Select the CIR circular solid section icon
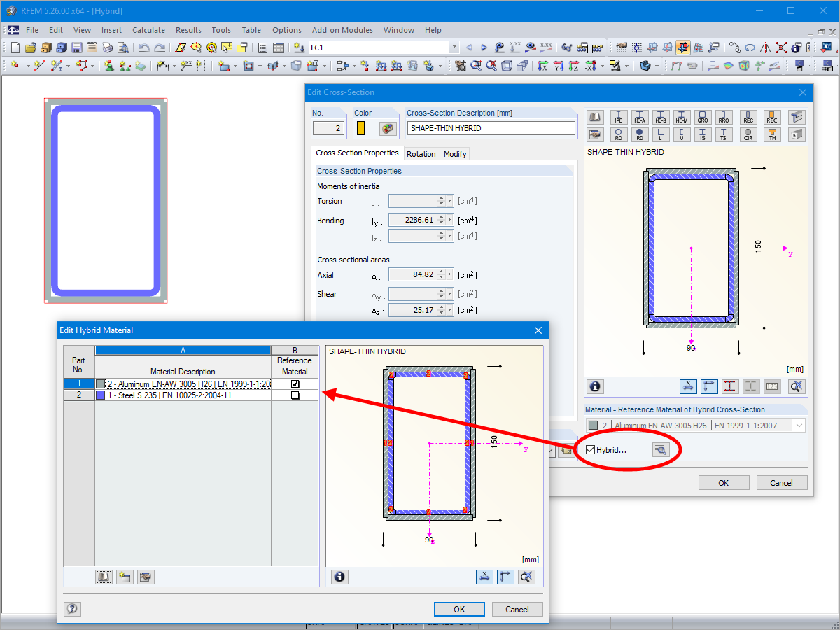Viewport: 840px width, 630px height. tap(748, 134)
